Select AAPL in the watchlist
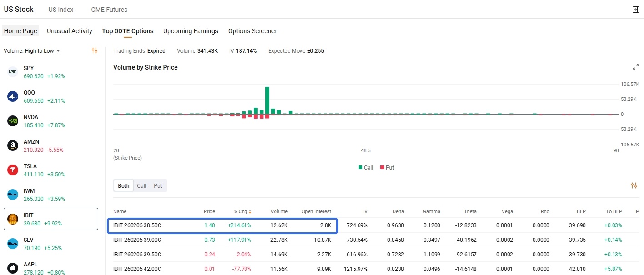This screenshot has width=644, height=275. click(51, 268)
